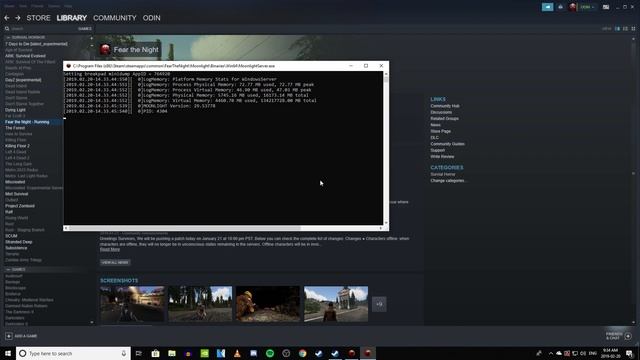Switch to grid view icon
This screenshot has width=640, height=360.
(633, 29)
